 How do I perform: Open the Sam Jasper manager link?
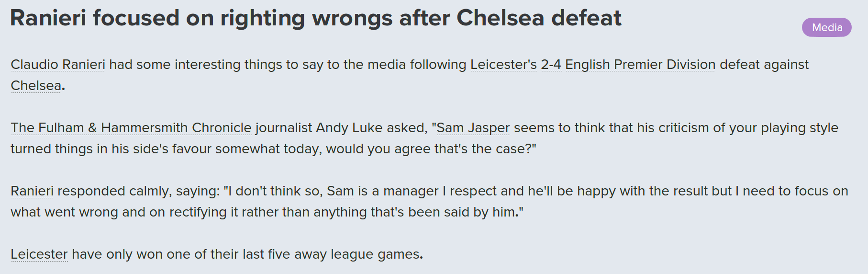473,128
